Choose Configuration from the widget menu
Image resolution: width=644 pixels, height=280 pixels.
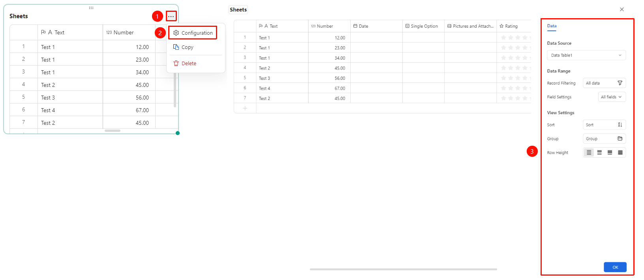pyautogui.click(x=193, y=33)
